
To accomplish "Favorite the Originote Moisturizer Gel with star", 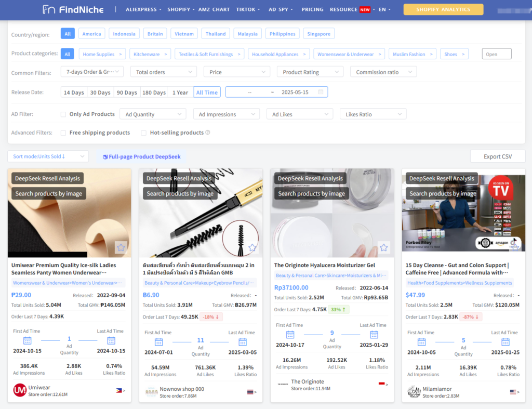I will [384, 247].
